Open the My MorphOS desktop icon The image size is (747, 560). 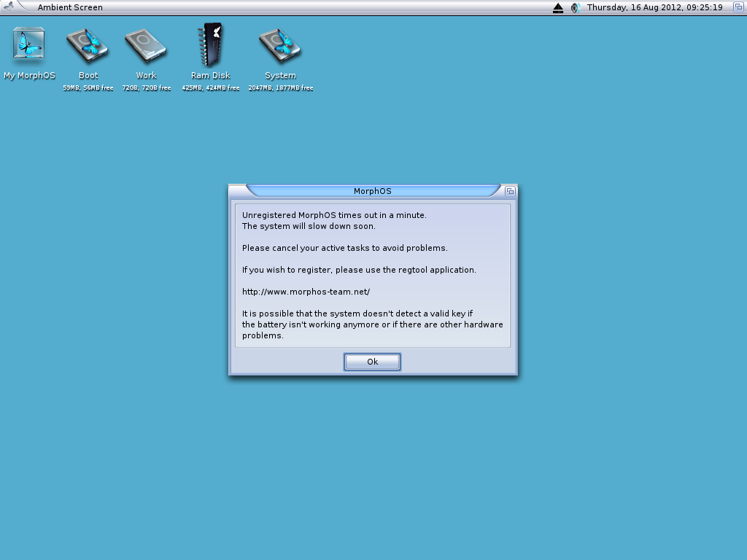28,44
